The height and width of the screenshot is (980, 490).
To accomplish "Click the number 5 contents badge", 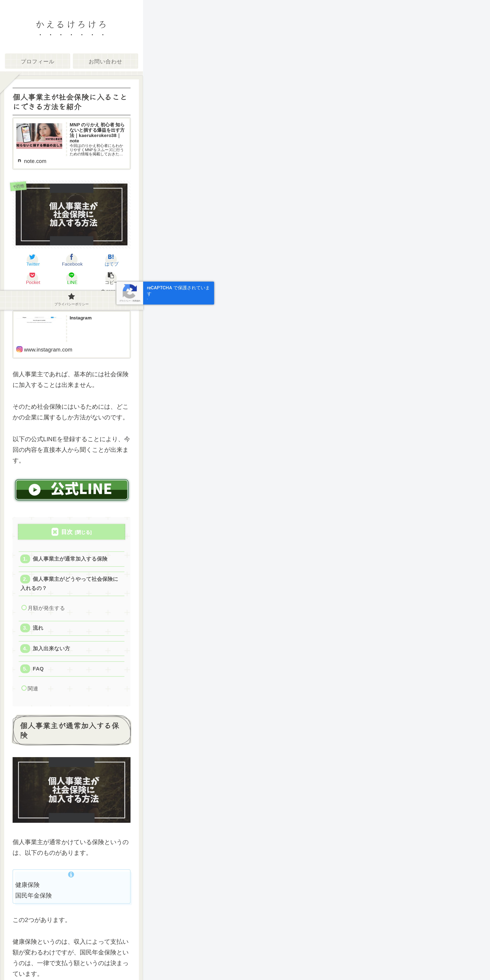I will (x=25, y=669).
